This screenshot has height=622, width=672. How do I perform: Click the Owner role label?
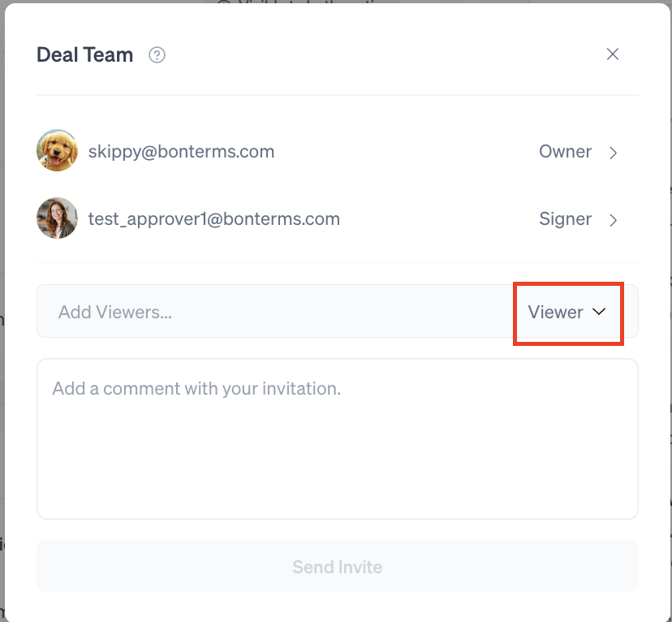[565, 151]
